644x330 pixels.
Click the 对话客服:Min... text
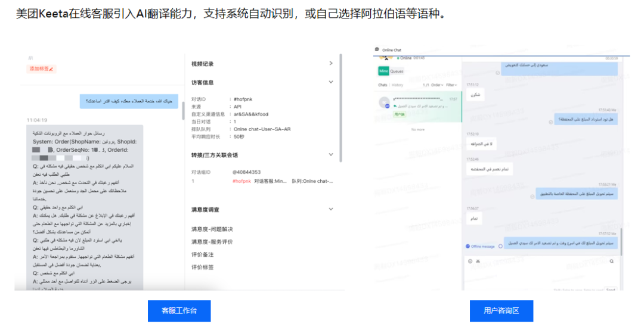click(270, 181)
